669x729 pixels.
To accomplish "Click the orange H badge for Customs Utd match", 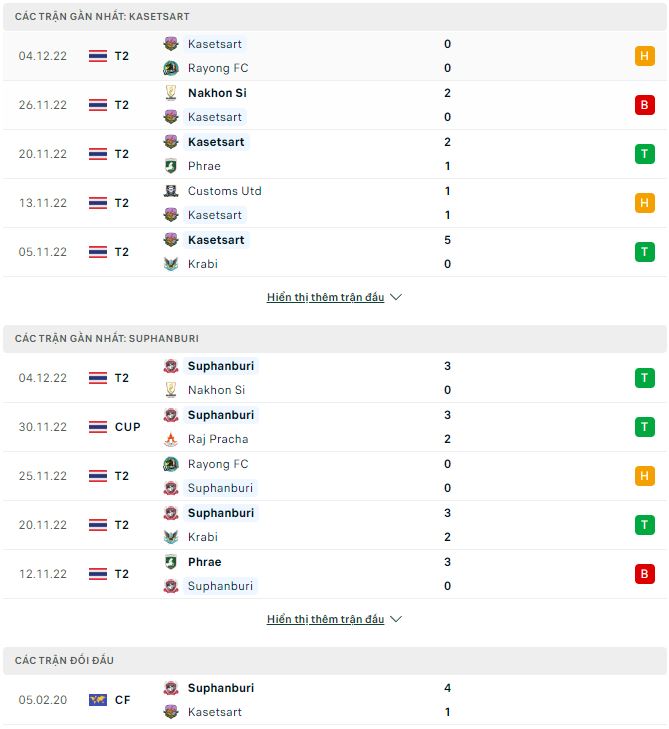I will tap(644, 203).
